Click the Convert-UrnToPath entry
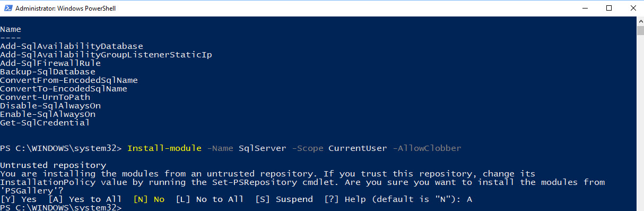 [x=45, y=97]
